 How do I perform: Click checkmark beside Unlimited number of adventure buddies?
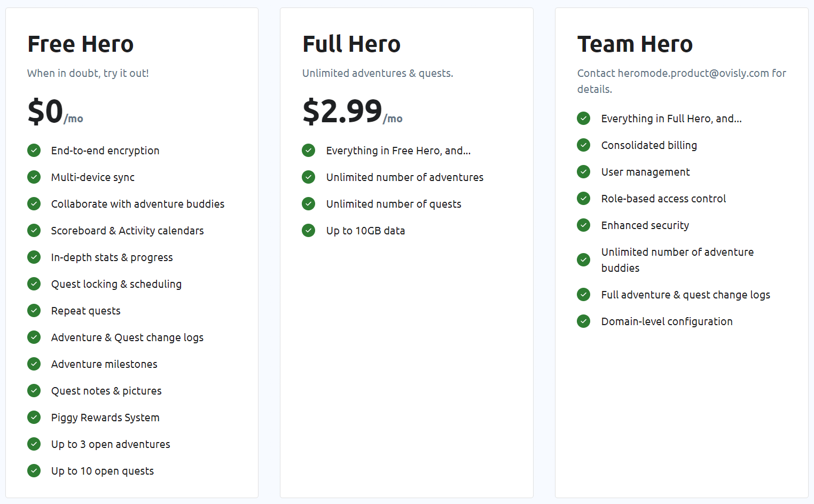pos(584,260)
